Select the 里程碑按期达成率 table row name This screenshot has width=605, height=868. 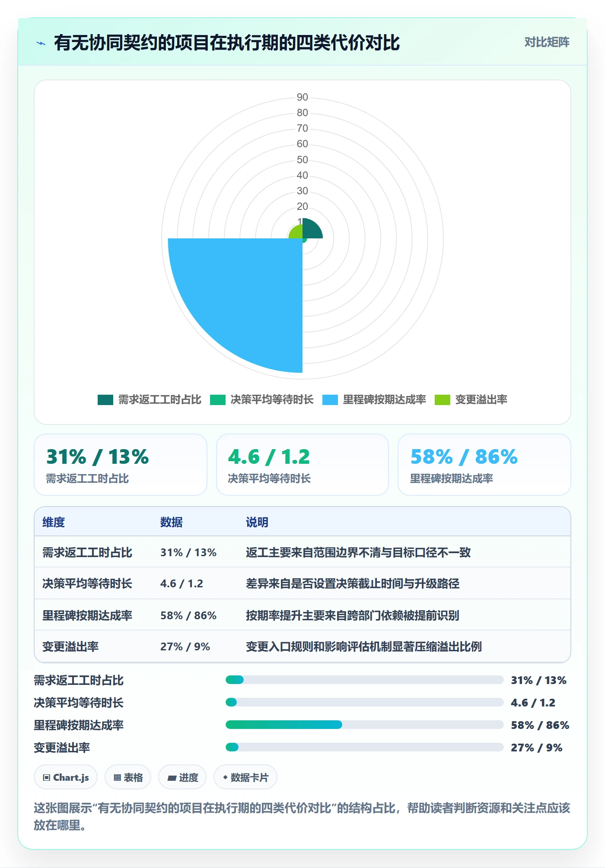pos(87,615)
